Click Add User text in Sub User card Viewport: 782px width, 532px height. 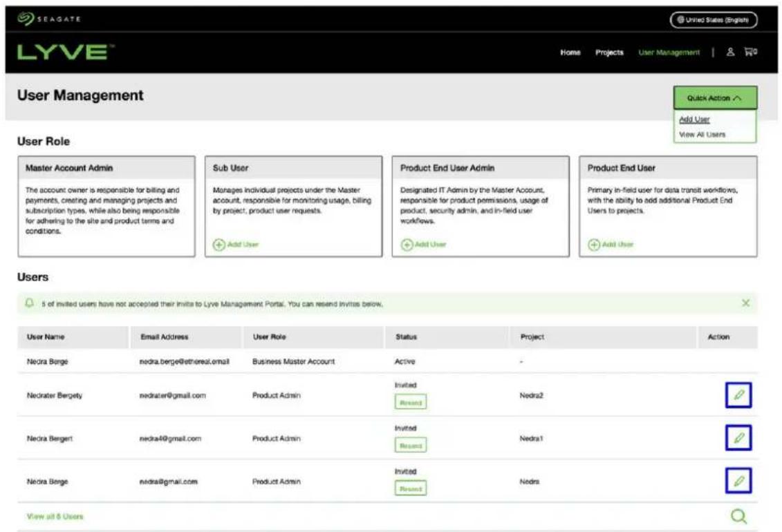pos(243,245)
